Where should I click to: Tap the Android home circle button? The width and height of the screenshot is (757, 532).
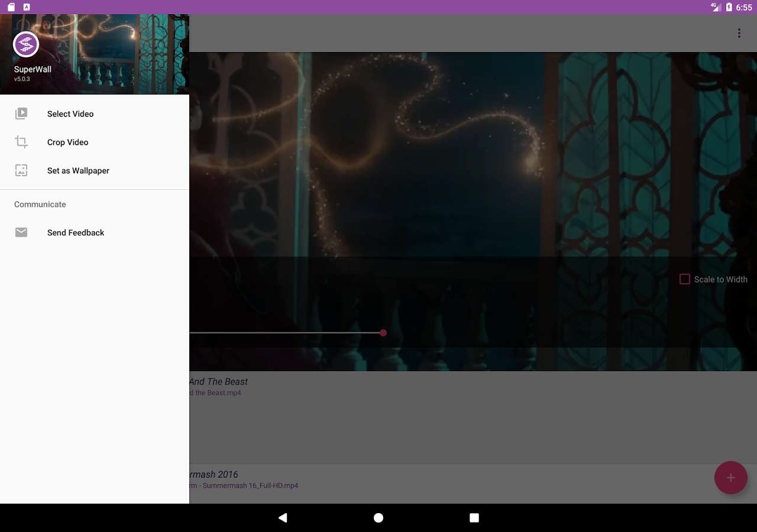(x=378, y=518)
